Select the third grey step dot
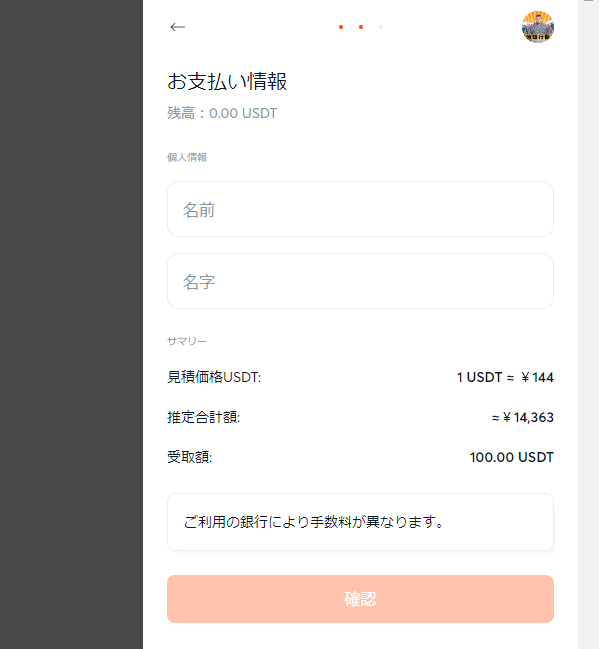The height and width of the screenshot is (649, 599). click(381, 27)
